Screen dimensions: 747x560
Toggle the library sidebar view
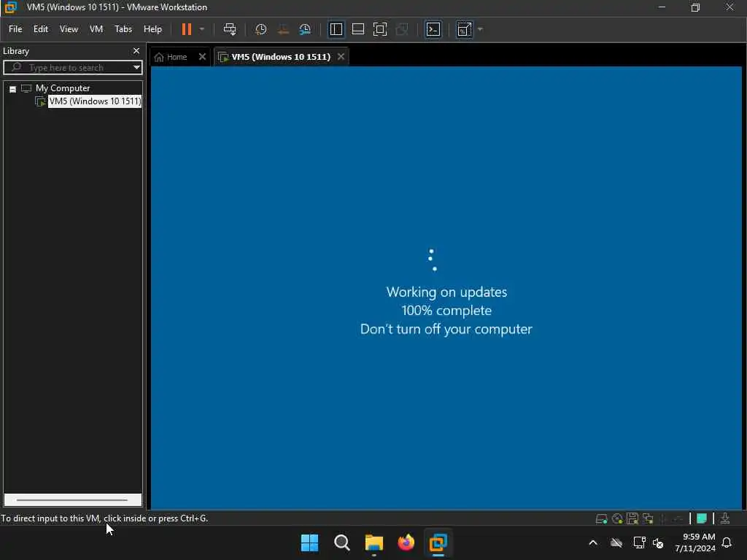[336, 29]
